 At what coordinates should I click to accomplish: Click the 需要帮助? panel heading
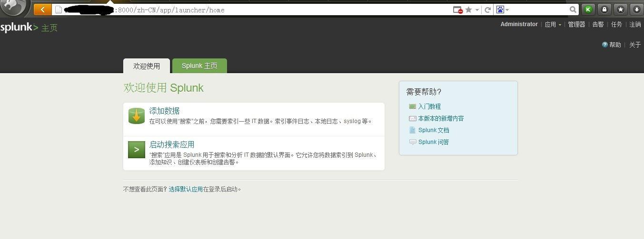coord(424,92)
